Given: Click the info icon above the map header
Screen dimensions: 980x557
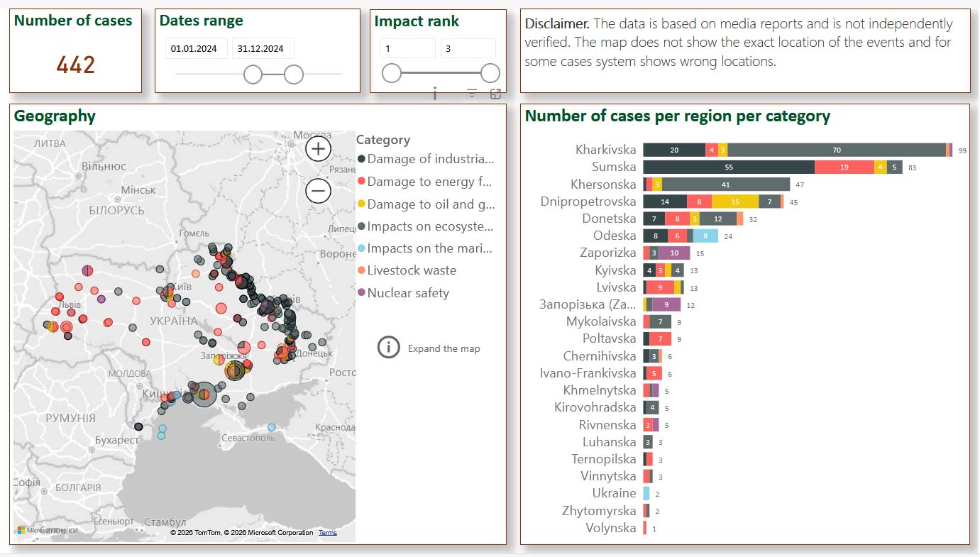Looking at the screenshot, I should (434, 93).
